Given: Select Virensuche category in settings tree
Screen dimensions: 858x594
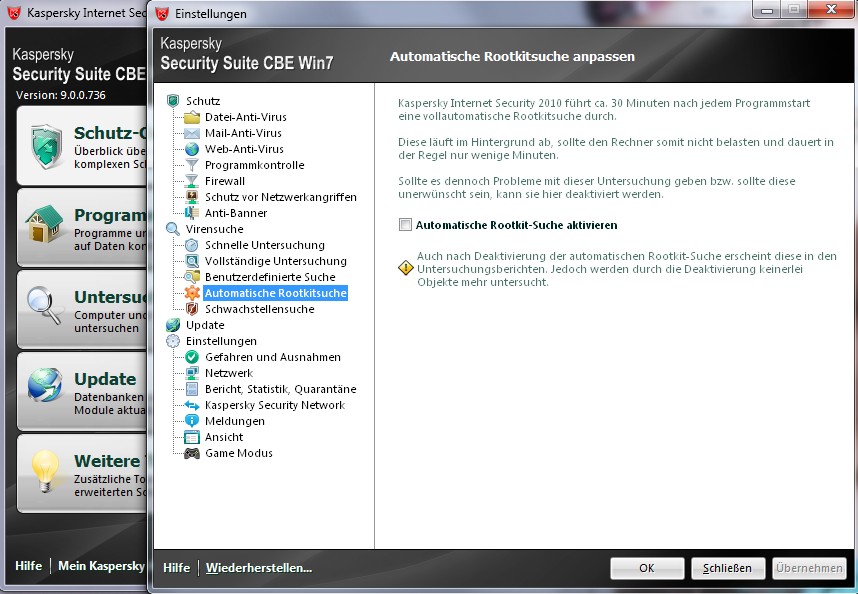Looking at the screenshot, I should tap(214, 229).
